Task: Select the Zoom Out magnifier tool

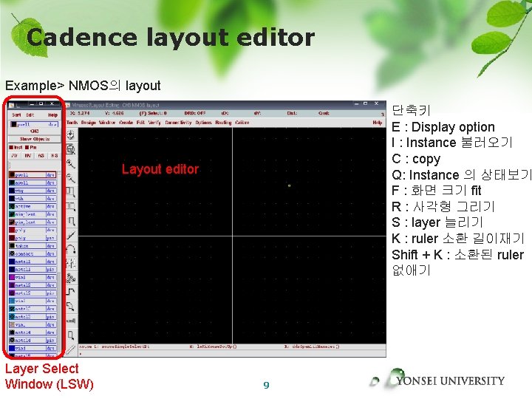Action: coord(71,178)
